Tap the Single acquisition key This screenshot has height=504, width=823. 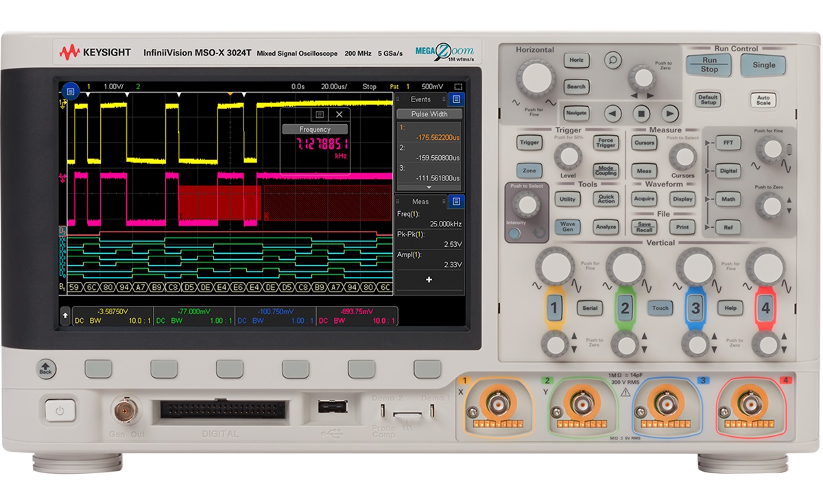[x=764, y=65]
